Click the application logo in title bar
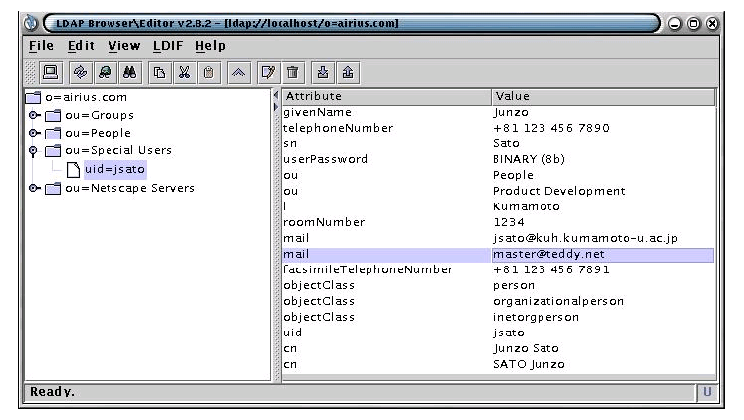Viewport: 744px width, 420px height. point(31,23)
